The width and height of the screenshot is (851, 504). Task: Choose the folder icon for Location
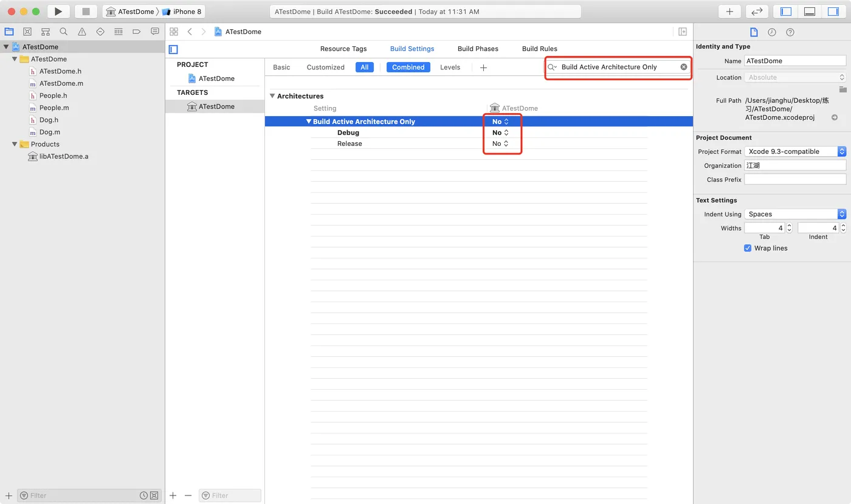(842, 89)
